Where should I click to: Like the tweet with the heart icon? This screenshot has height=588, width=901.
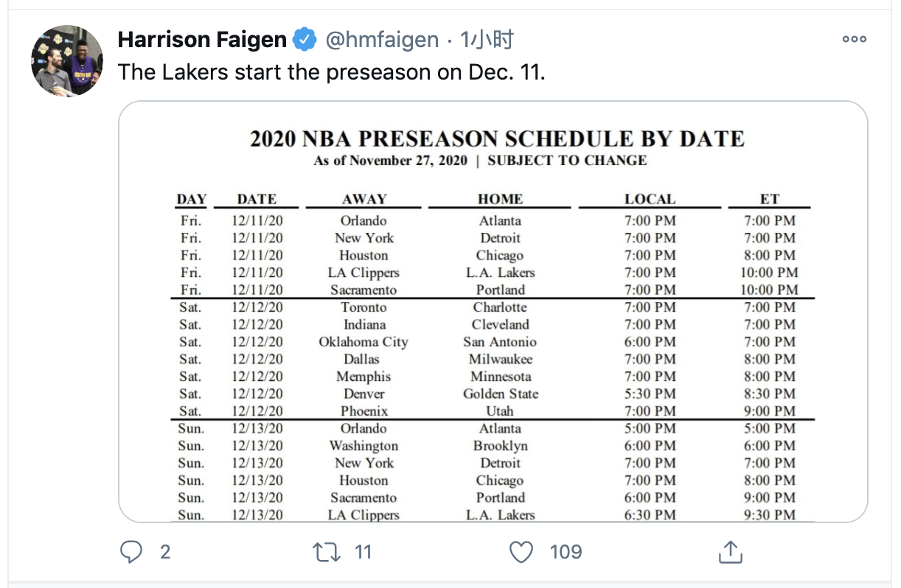521,551
